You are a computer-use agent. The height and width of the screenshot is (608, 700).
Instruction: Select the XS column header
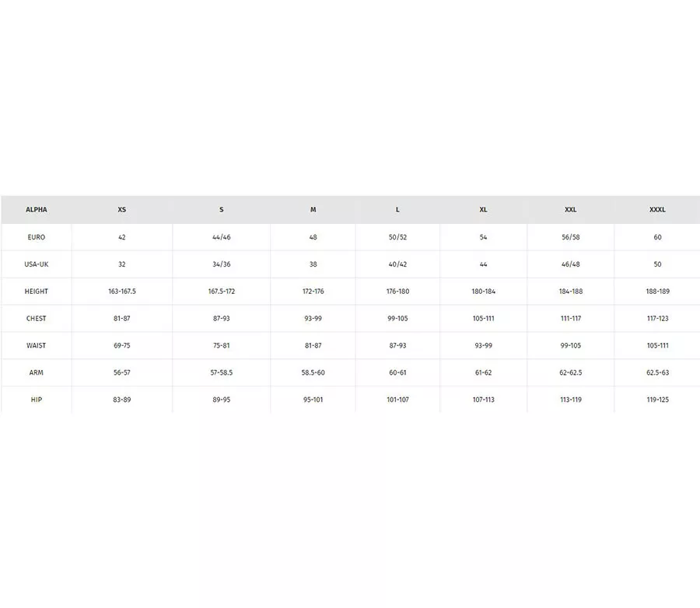[122, 210]
